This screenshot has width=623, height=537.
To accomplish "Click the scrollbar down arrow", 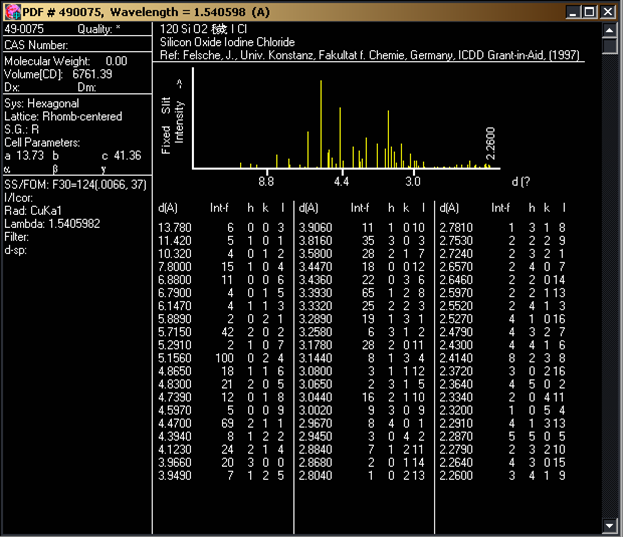I will (x=609, y=525).
